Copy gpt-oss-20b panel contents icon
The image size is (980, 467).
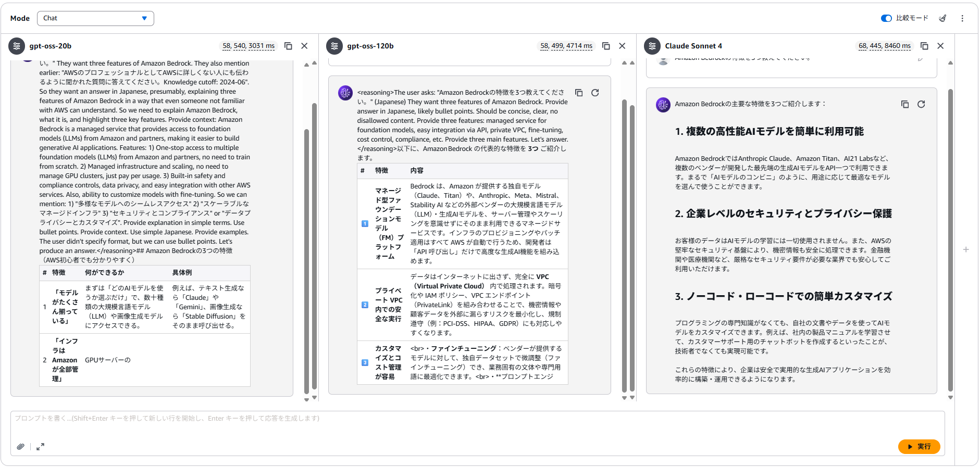pos(288,46)
